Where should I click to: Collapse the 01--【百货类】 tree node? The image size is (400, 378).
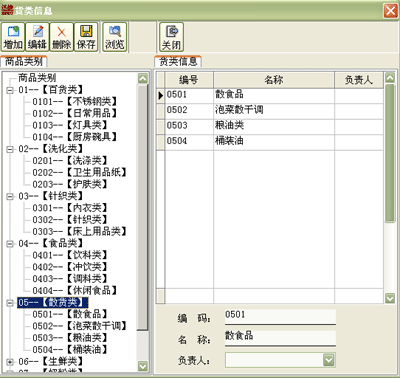[x=10, y=90]
